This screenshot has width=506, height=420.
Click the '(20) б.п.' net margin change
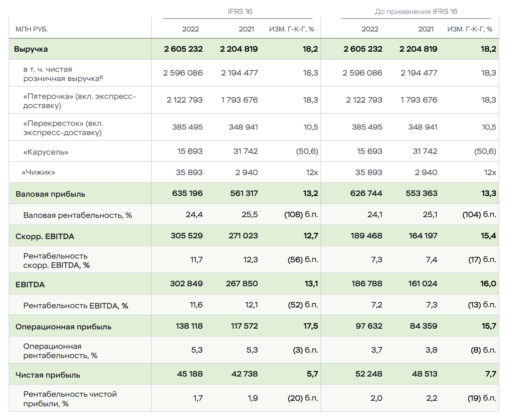(x=303, y=398)
